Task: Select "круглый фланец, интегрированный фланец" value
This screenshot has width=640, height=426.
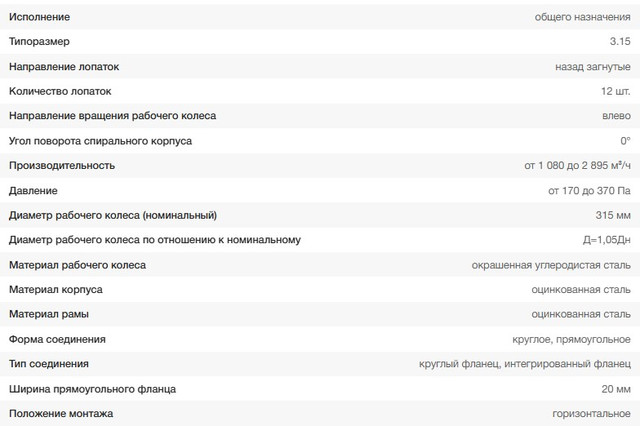Action: tap(525, 364)
